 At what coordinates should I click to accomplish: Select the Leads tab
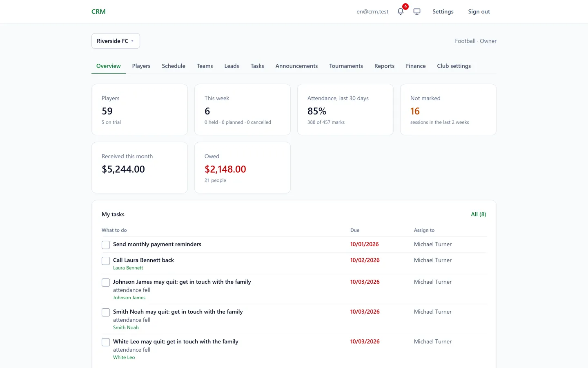232,66
